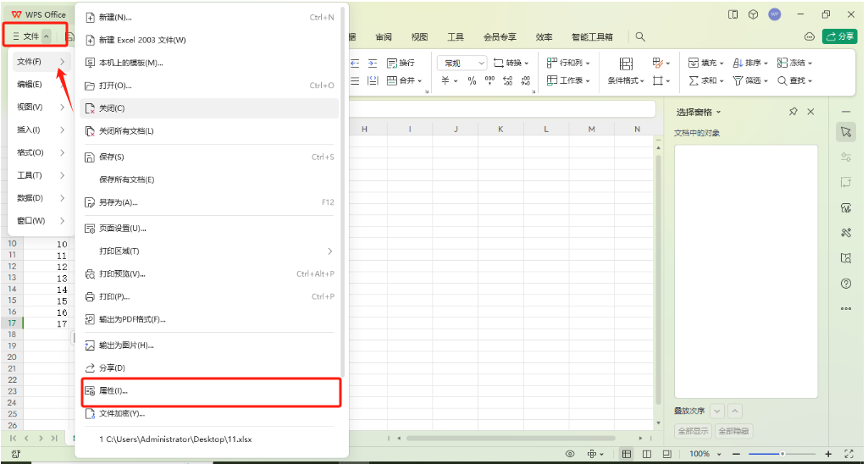Screen dimensions: 868x464
Task: Open the Properties (属性) menu entry
Action: coord(113,391)
